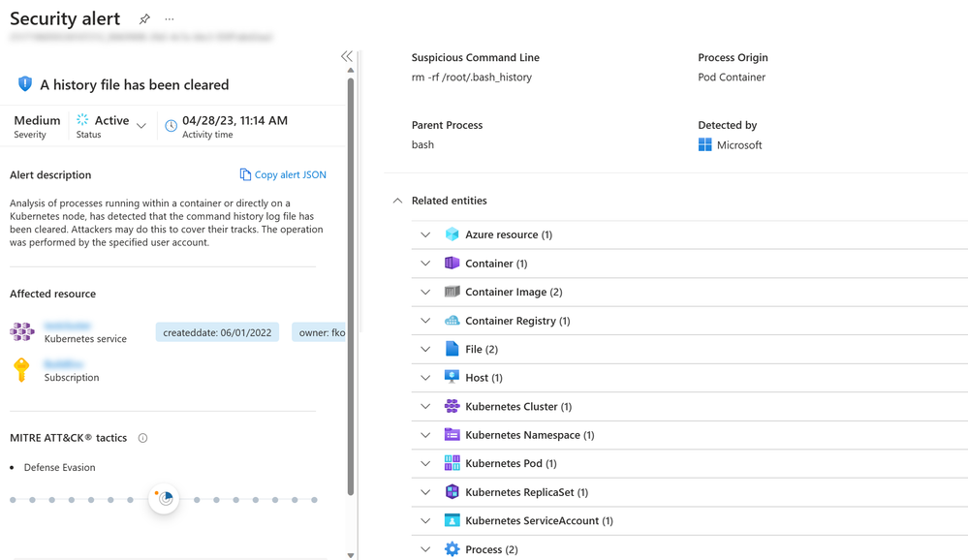The width and height of the screenshot is (968, 560).
Task: Pin the Security alert blade
Action: [144, 18]
